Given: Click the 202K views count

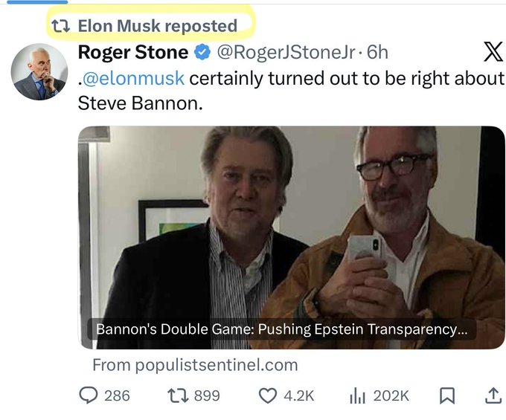Looking at the screenshot, I should (x=391, y=395).
